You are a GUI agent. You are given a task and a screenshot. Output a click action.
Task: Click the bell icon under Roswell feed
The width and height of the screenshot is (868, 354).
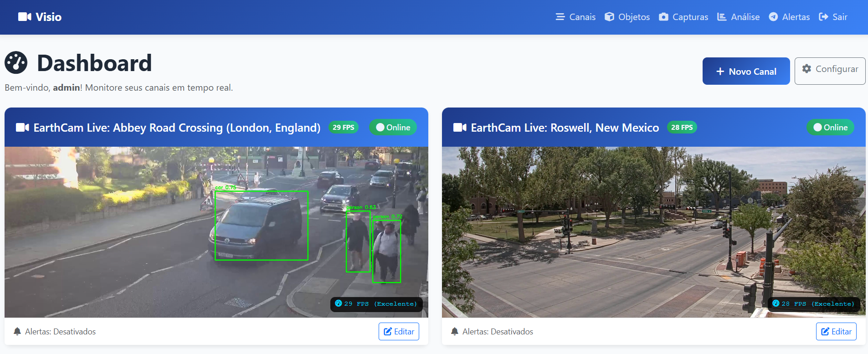455,331
